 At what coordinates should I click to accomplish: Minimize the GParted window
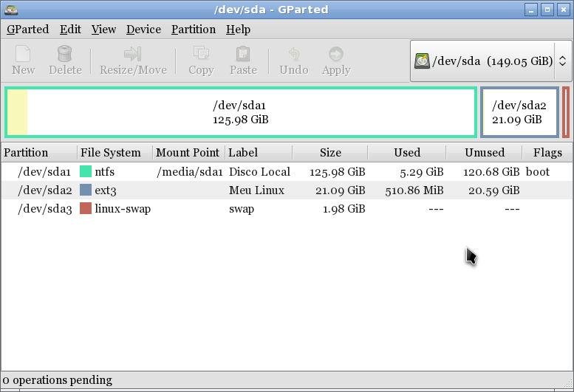531,10
